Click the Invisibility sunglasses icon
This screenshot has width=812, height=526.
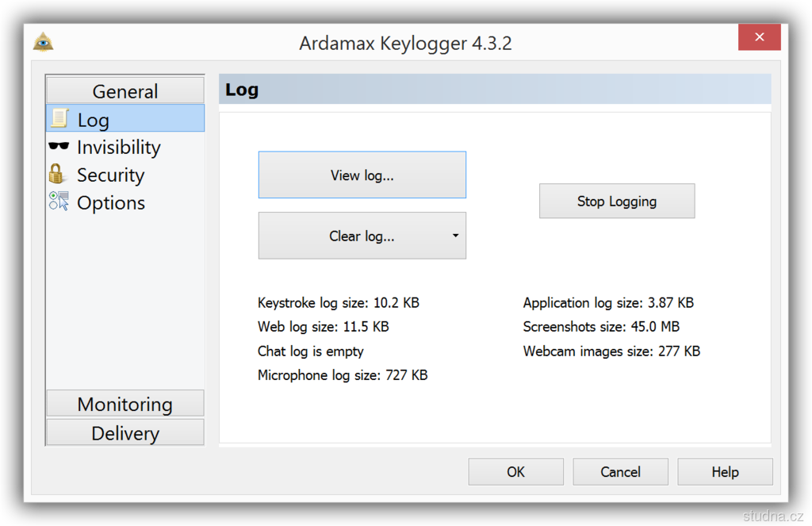59,147
